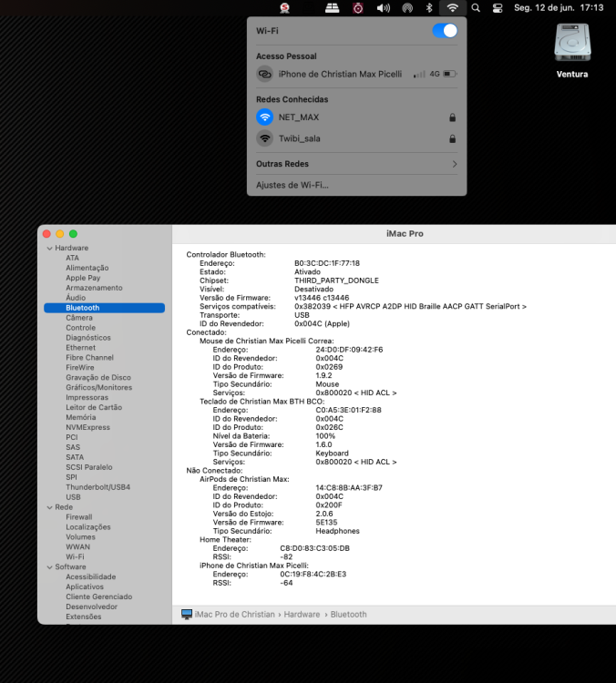The image size is (616, 683).
Task: Click the personal hotspot link icon
Action: 264,74
